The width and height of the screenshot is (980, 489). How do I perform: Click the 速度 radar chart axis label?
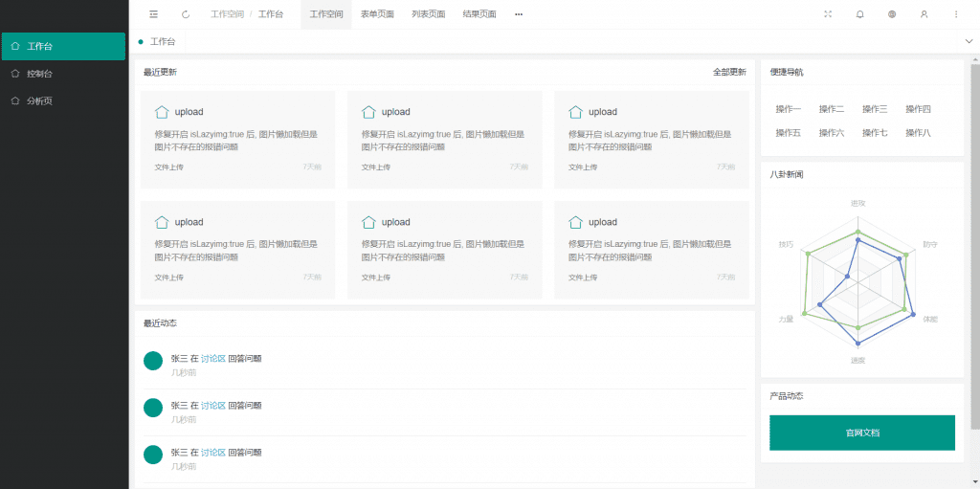pos(858,360)
